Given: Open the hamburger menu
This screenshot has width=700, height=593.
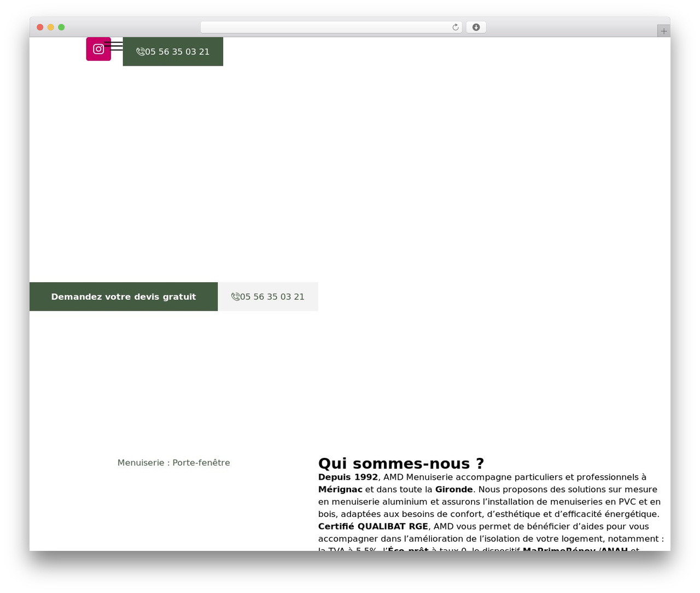Looking at the screenshot, I should [114, 46].
